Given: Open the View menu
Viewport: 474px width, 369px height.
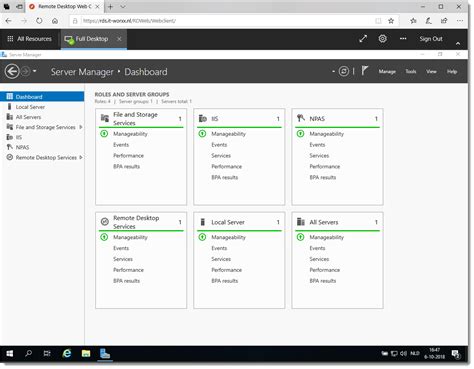Looking at the screenshot, I should tap(431, 71).
